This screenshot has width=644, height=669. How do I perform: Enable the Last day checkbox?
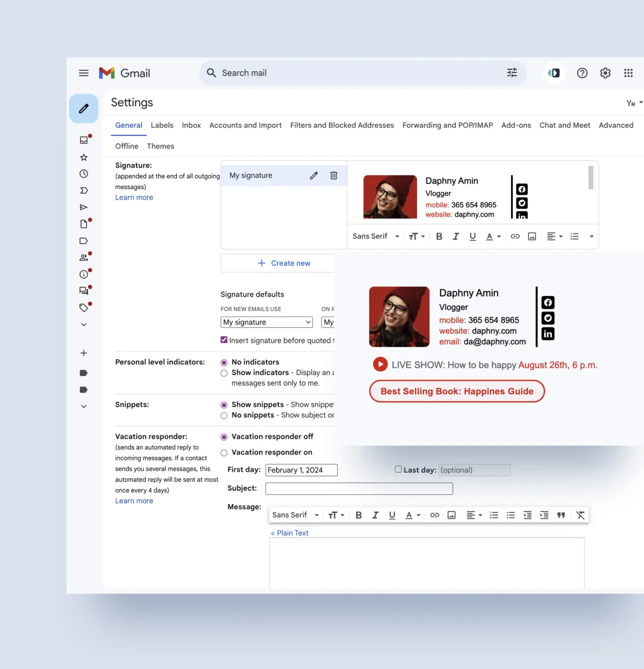pos(398,469)
